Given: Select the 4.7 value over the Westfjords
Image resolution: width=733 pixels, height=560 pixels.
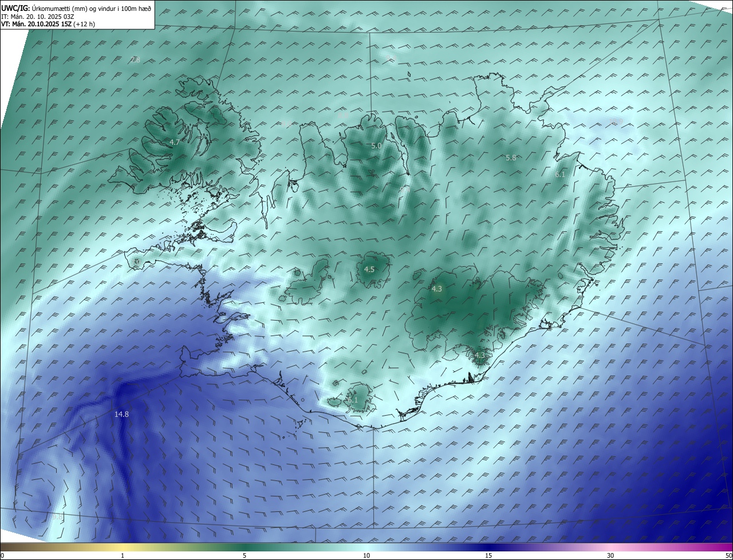Looking at the screenshot, I should pyautogui.click(x=175, y=142).
